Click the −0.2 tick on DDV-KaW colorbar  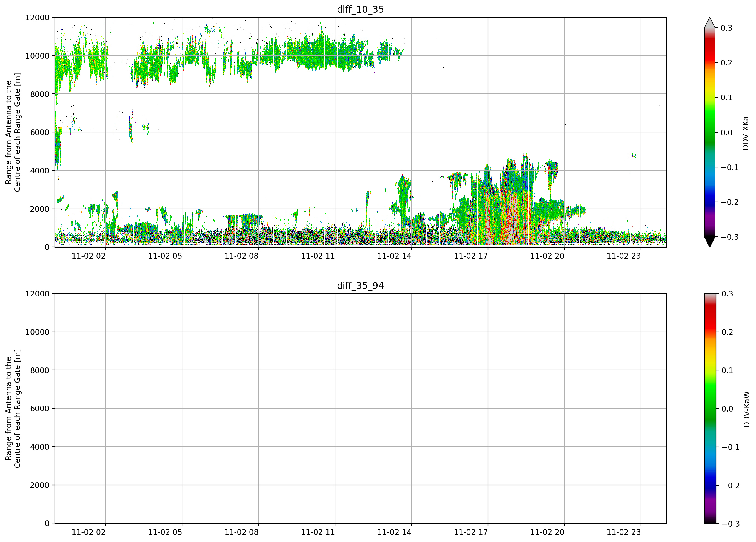(730, 485)
